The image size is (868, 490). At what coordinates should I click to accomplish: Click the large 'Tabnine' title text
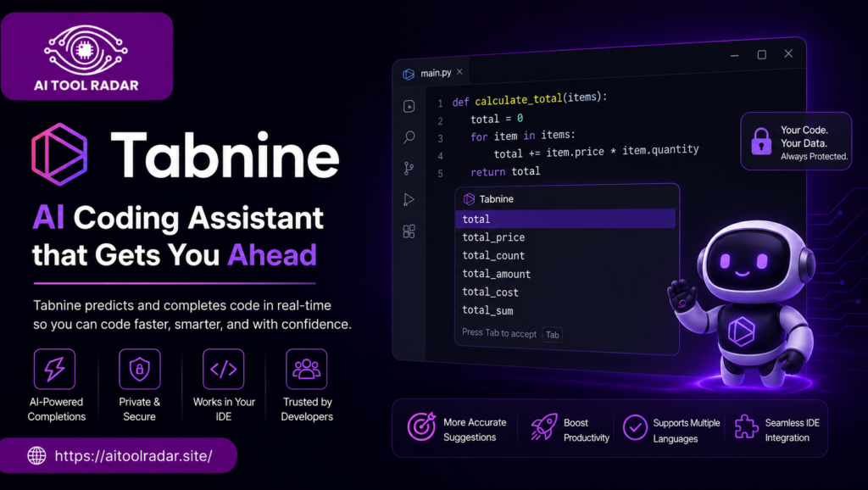coord(225,155)
